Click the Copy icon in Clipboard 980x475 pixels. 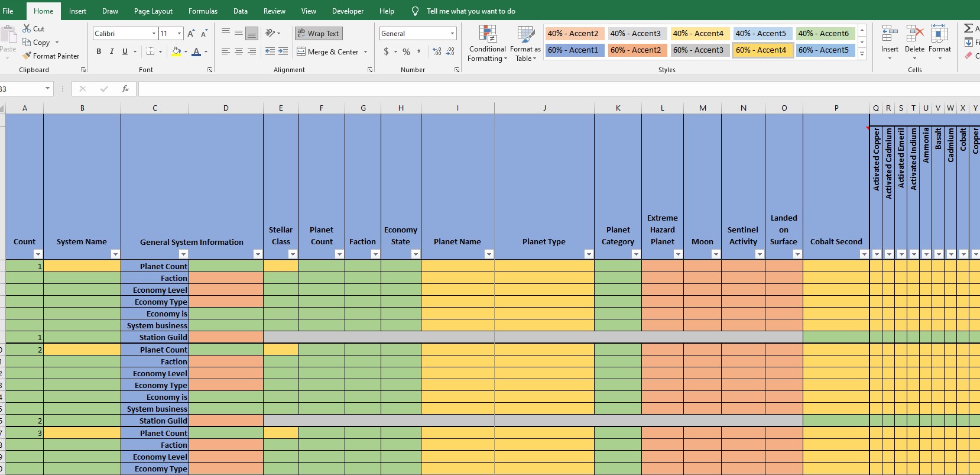[27, 42]
